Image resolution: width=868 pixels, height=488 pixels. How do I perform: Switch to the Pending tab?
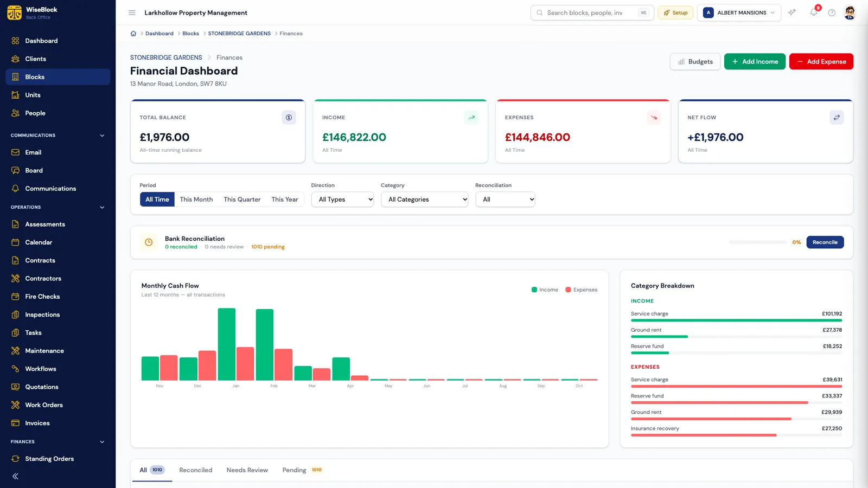tap(302, 470)
